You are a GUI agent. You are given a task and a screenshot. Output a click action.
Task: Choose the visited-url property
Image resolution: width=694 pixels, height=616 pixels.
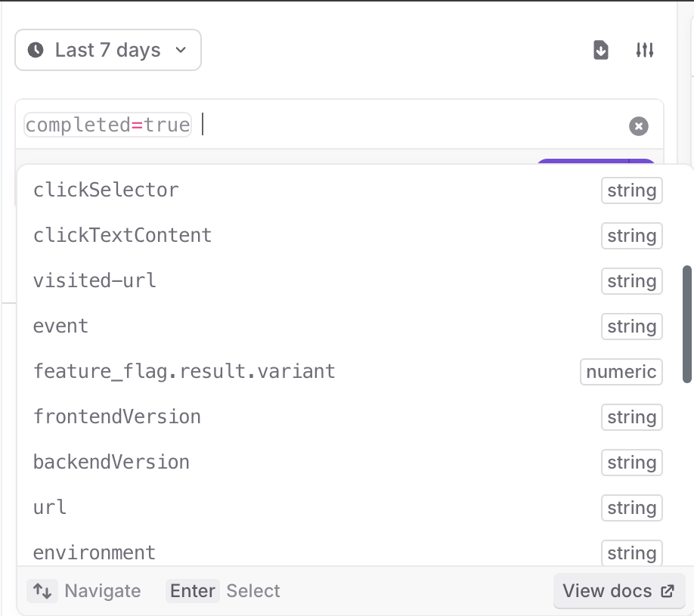click(94, 281)
